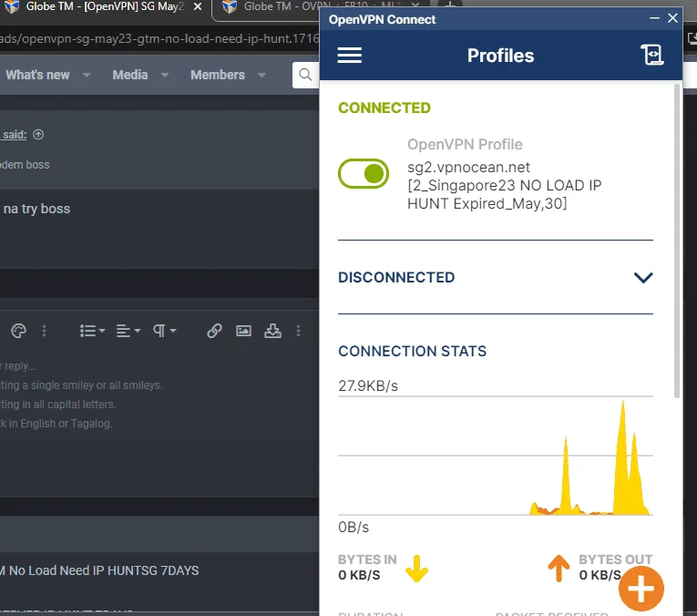697x616 pixels.
Task: Expand the What's new dropdown arrow
Action: 87,75
